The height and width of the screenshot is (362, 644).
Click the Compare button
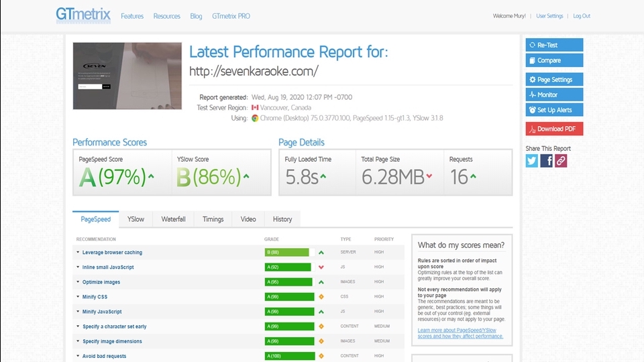[554, 60]
